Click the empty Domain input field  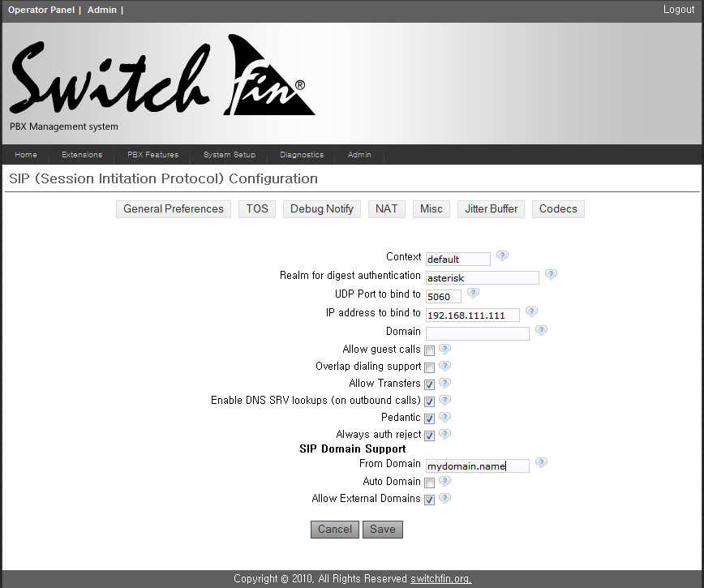[x=478, y=333]
